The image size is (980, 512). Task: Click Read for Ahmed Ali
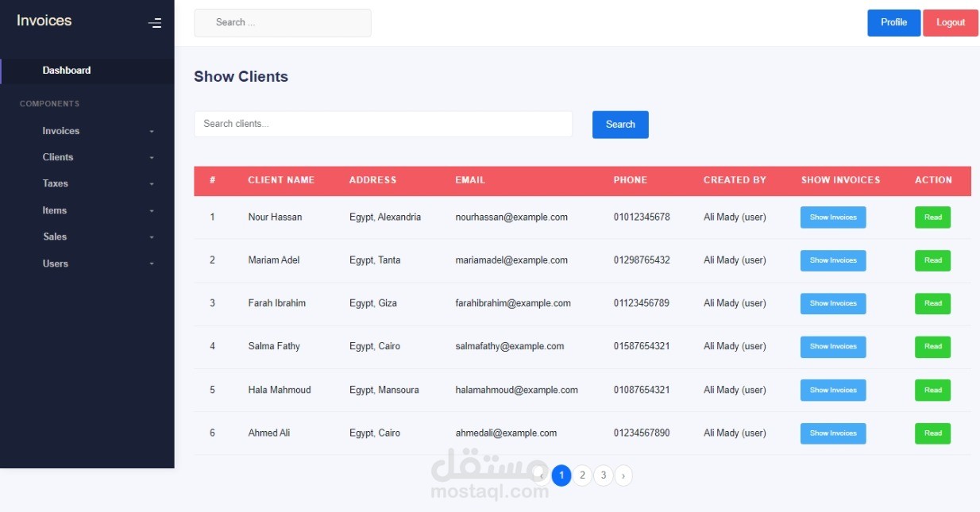click(x=932, y=433)
